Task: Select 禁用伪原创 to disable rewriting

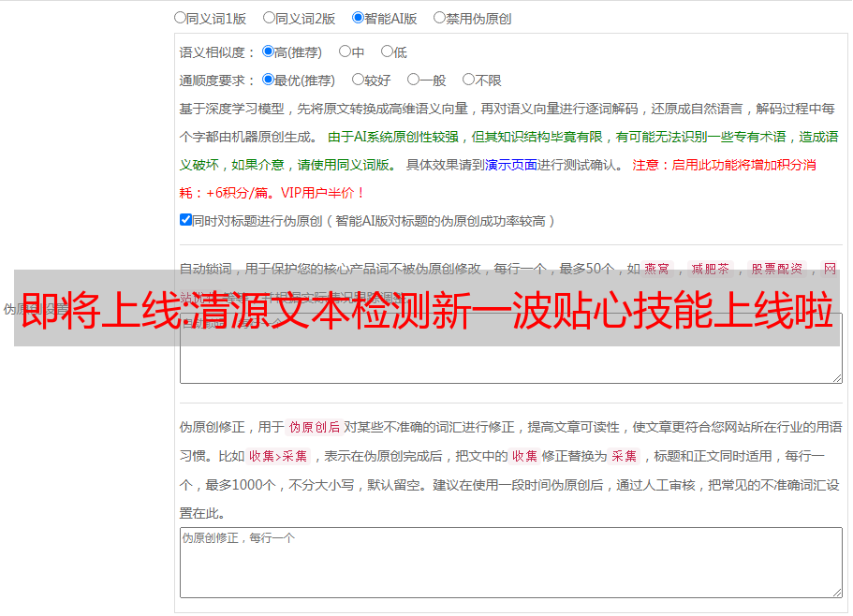Action: [439, 17]
